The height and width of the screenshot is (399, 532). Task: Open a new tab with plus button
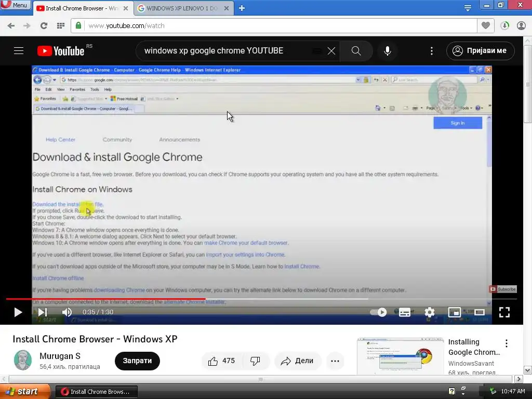click(x=242, y=8)
